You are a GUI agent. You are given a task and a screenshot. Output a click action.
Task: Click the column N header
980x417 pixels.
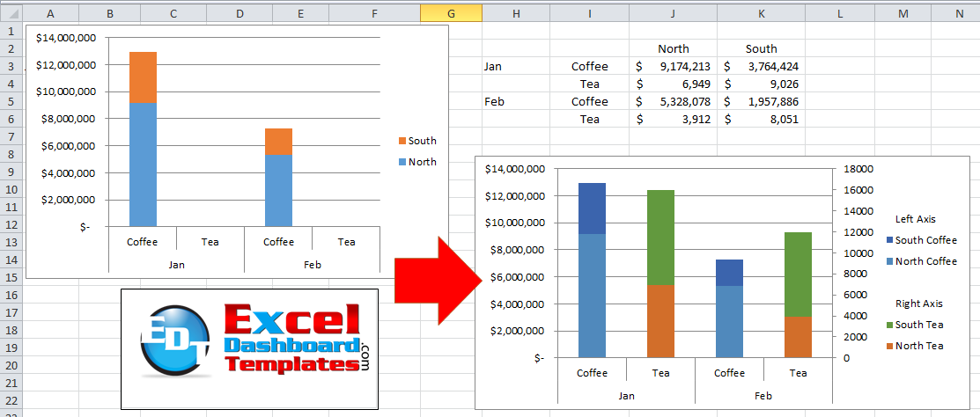(x=959, y=13)
